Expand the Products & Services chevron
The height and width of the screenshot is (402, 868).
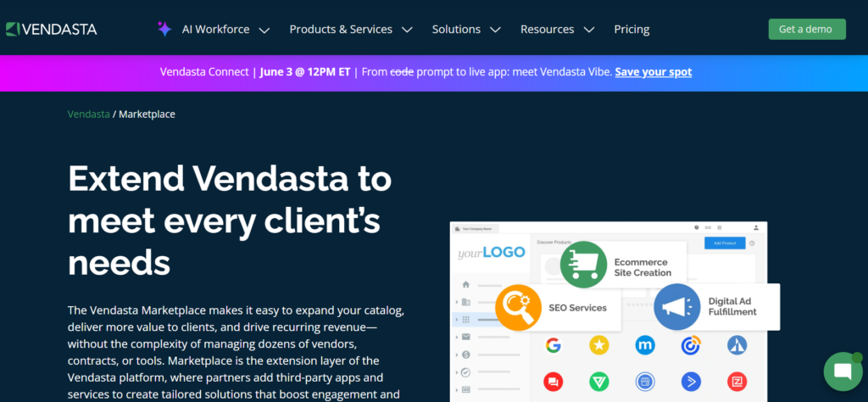407,30
